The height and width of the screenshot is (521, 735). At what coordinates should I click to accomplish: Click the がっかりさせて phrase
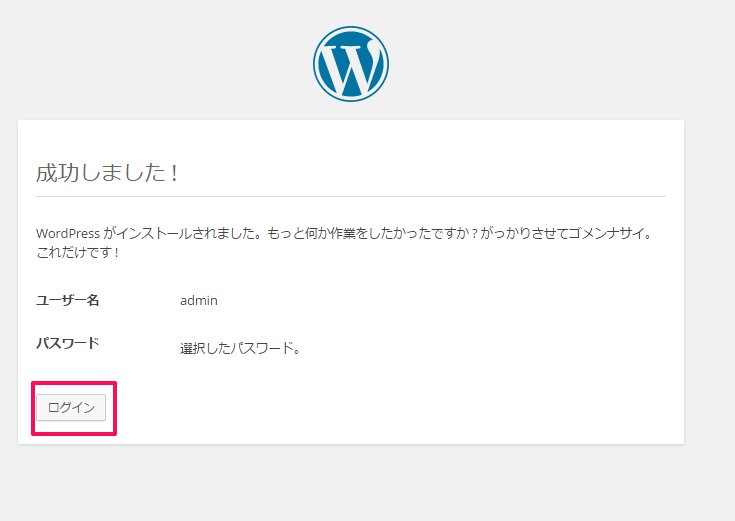point(523,233)
